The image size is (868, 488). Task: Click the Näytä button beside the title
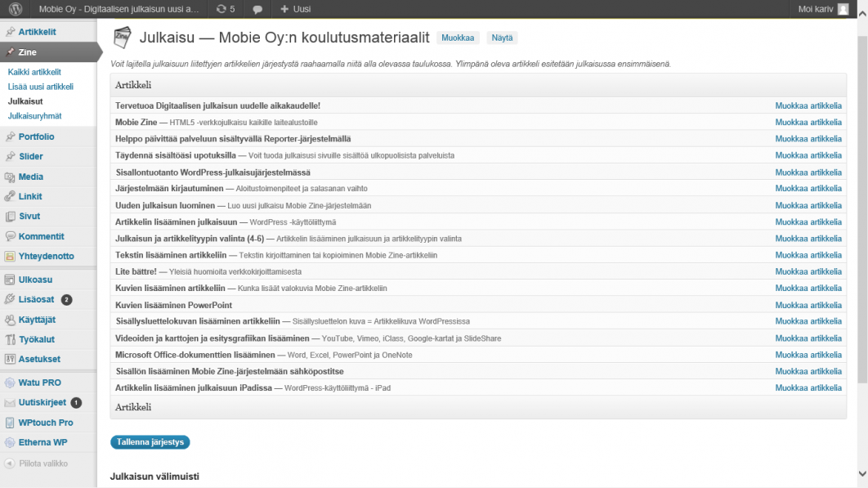click(502, 38)
